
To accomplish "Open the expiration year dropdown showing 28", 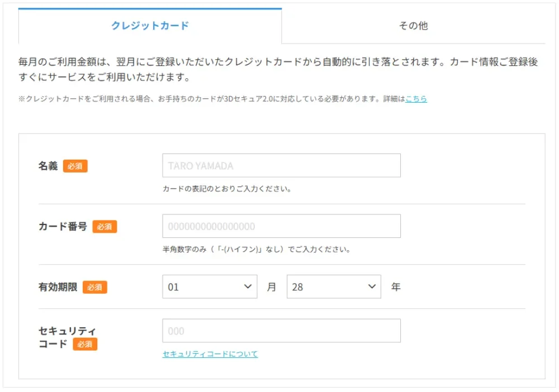I will coord(333,286).
